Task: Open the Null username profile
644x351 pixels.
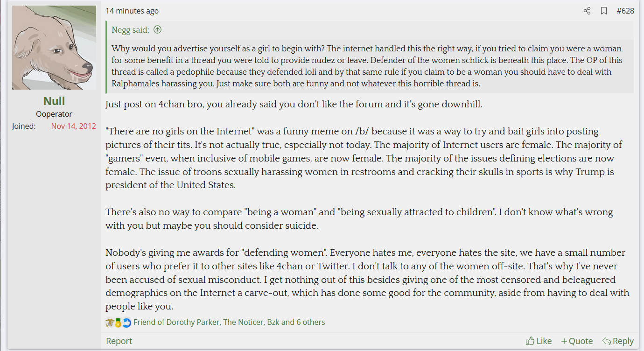Action: 54,101
